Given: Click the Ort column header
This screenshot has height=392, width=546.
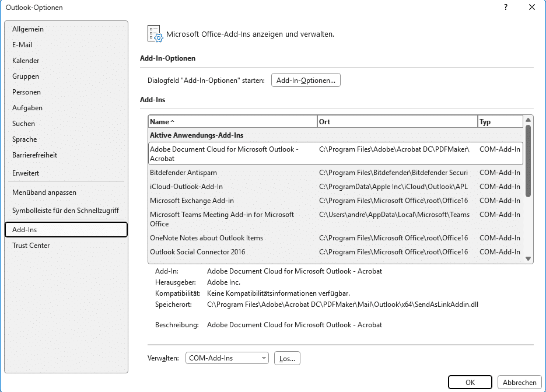Looking at the screenshot, I should pyautogui.click(x=397, y=122).
